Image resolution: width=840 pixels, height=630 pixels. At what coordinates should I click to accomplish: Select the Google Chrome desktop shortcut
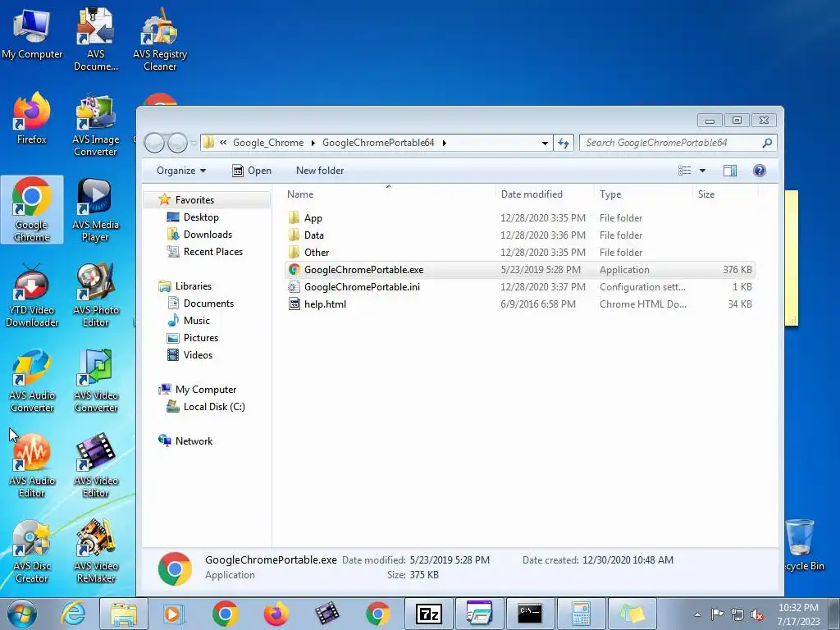click(32, 209)
